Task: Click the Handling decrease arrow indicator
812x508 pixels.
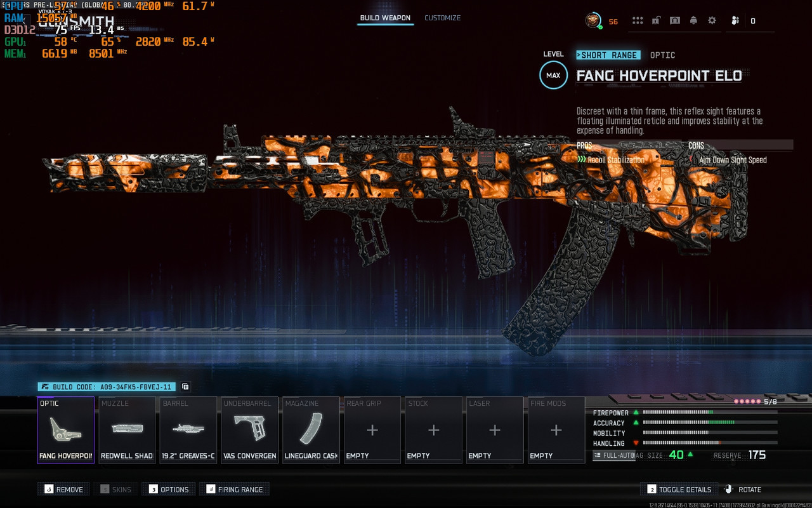Action: [636, 443]
